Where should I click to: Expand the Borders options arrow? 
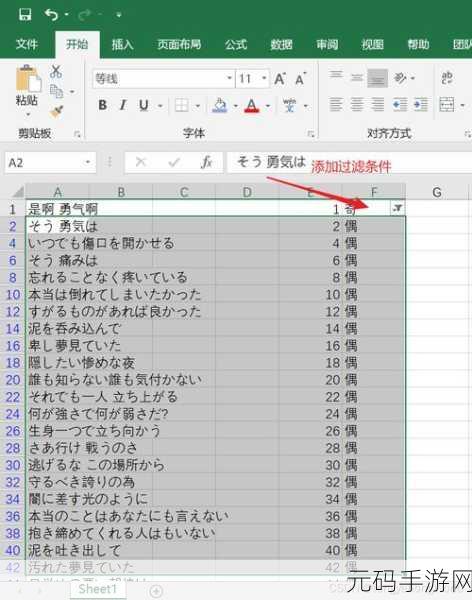point(198,106)
